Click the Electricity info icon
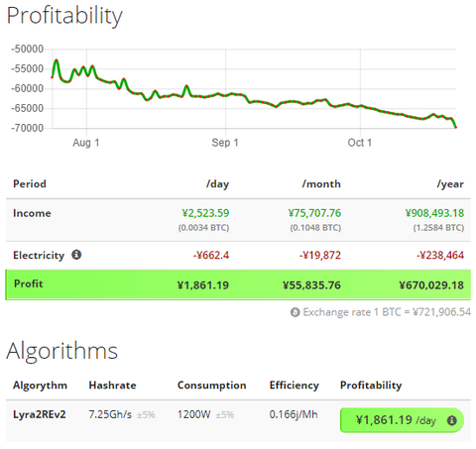Screen dimensions: 476x449 [x=76, y=255]
